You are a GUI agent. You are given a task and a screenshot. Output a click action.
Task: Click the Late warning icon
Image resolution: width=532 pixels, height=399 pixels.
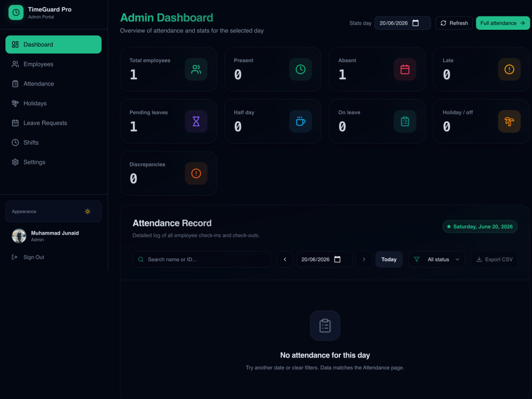(509, 69)
